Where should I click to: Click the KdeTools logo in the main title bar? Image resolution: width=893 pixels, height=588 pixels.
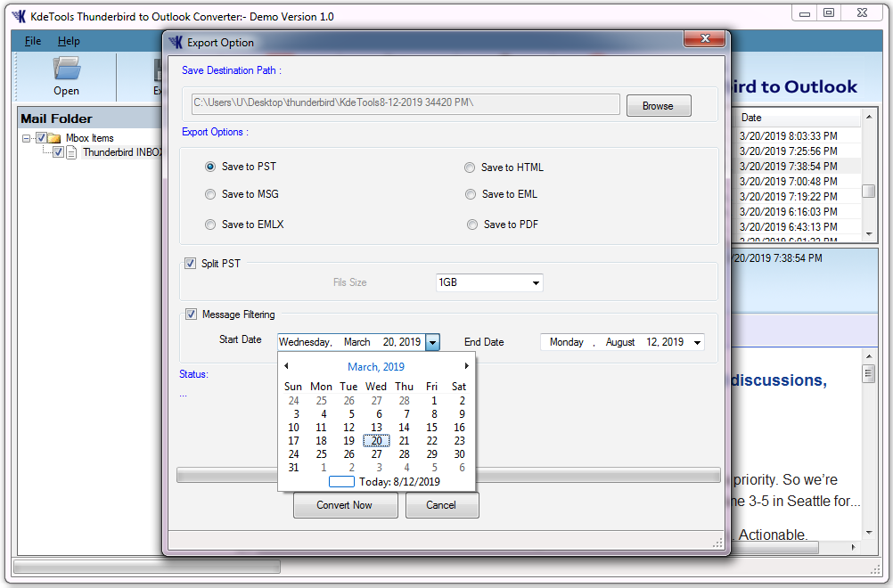tap(19, 16)
